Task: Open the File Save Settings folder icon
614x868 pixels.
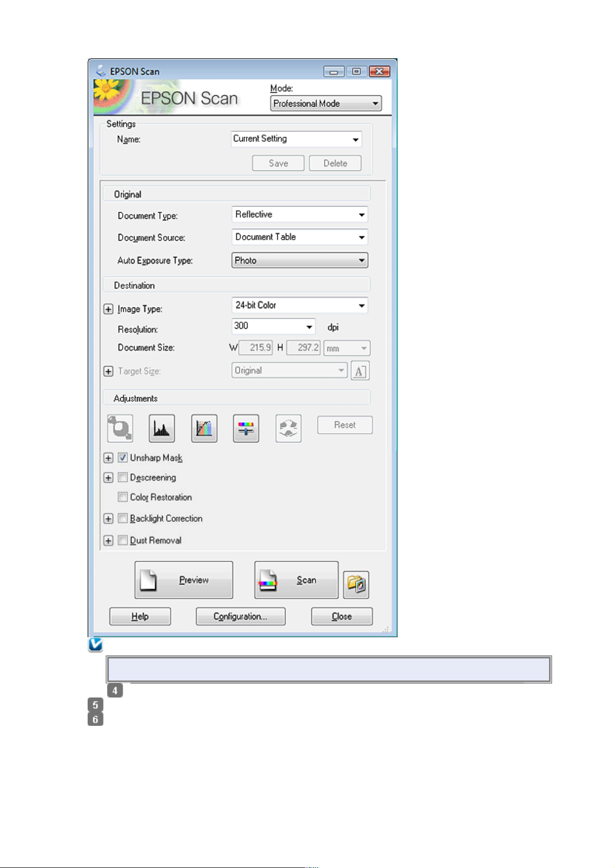Action: [x=356, y=584]
